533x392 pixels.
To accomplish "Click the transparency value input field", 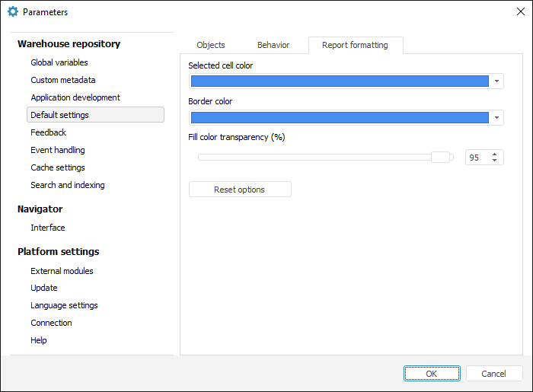I will [x=477, y=158].
